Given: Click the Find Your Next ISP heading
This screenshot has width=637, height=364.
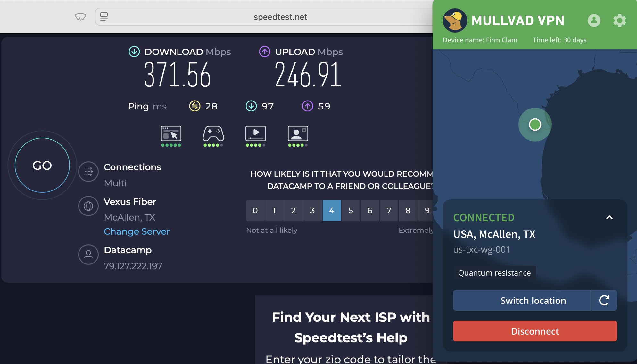Looking at the screenshot, I should click(351, 327).
